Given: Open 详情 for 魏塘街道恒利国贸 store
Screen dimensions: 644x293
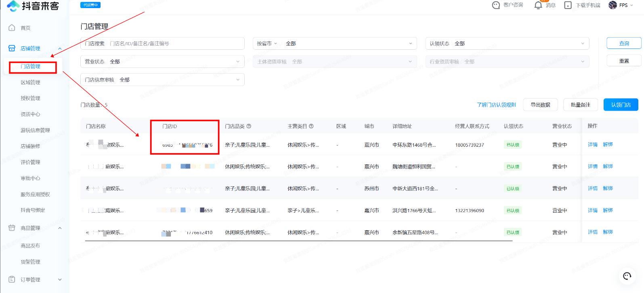Looking at the screenshot, I should pos(593,166).
